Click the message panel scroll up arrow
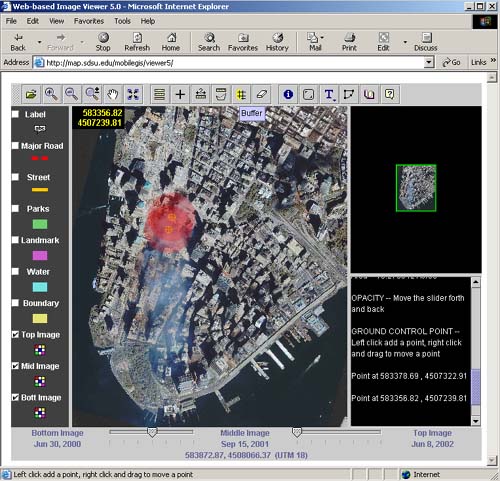 (x=476, y=282)
